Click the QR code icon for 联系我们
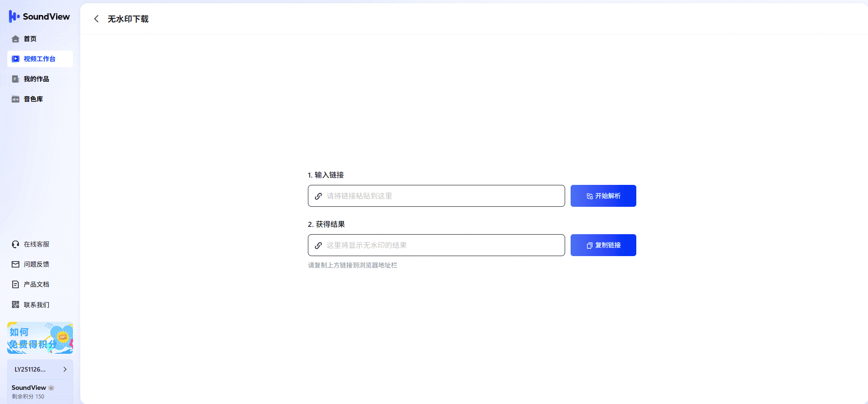This screenshot has width=868, height=404. (x=16, y=304)
